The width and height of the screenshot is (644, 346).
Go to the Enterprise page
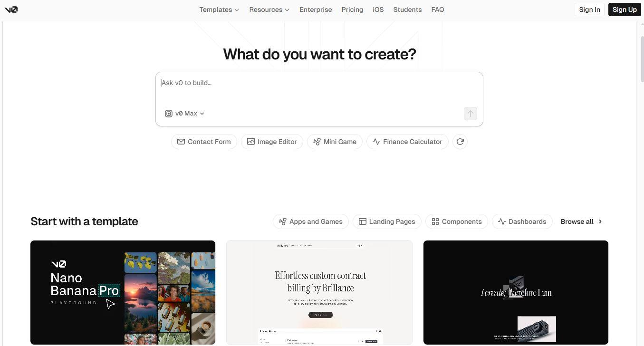[316, 10]
